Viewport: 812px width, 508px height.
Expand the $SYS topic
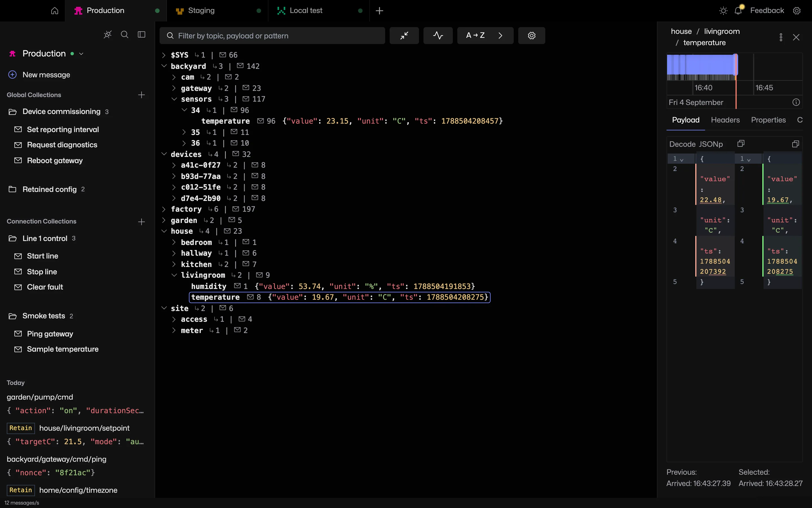(x=164, y=55)
